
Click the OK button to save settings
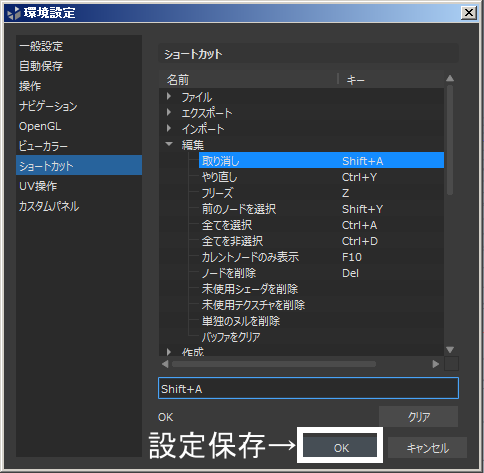tap(340, 448)
